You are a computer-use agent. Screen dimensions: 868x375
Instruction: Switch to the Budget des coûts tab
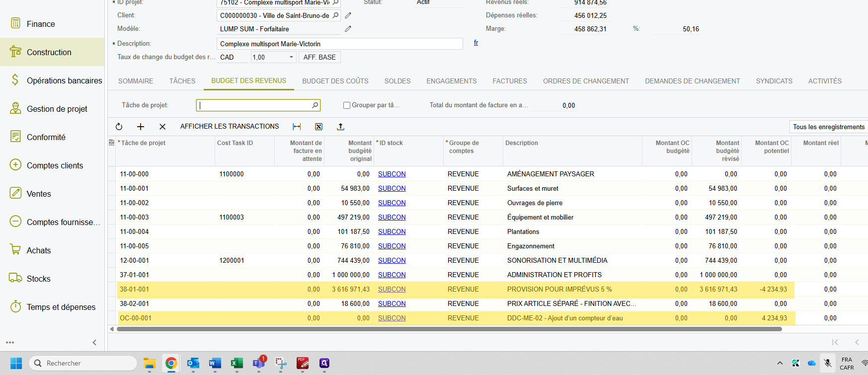pyautogui.click(x=335, y=81)
